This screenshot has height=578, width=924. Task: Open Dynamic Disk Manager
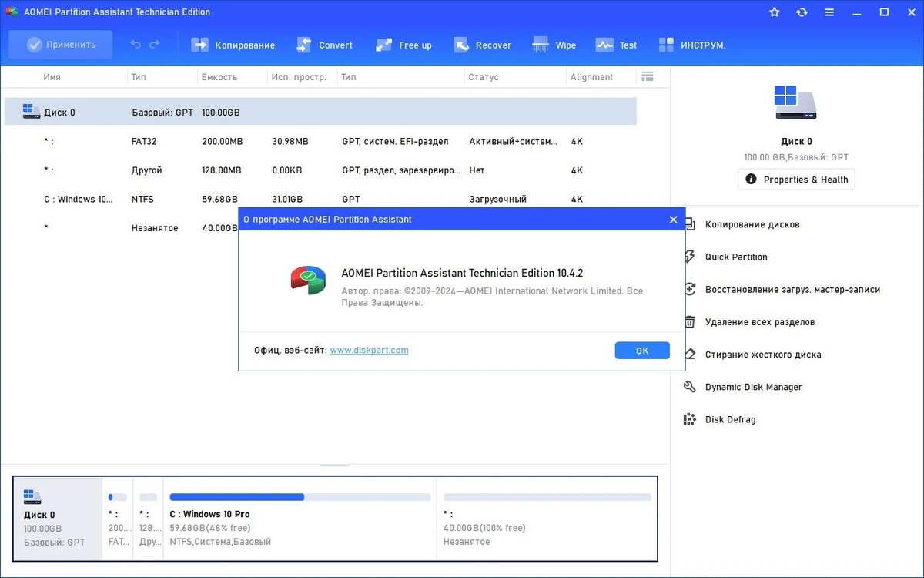tap(754, 387)
